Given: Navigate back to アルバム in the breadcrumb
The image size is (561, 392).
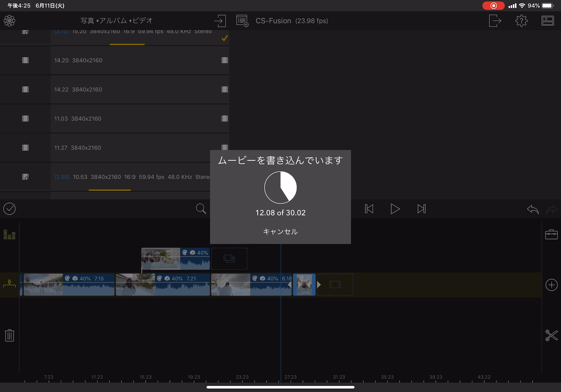Looking at the screenshot, I should click(x=113, y=21).
